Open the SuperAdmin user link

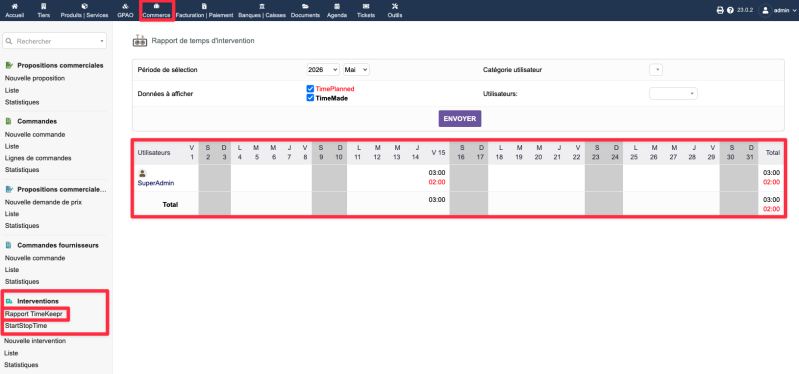(x=157, y=183)
